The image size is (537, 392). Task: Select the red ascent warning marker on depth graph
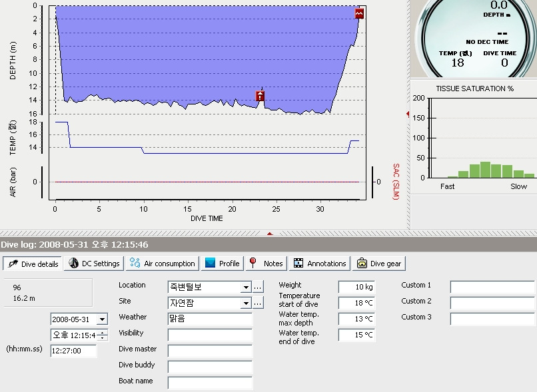click(x=261, y=96)
